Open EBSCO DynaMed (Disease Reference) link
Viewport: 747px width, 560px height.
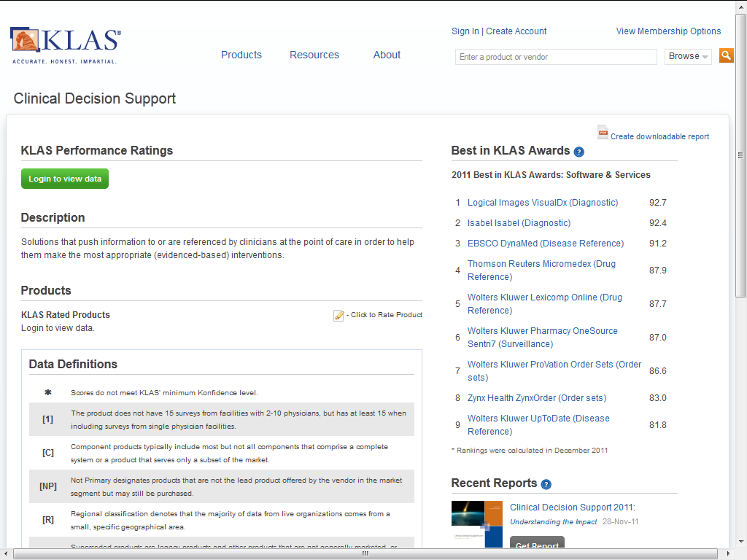pos(546,244)
